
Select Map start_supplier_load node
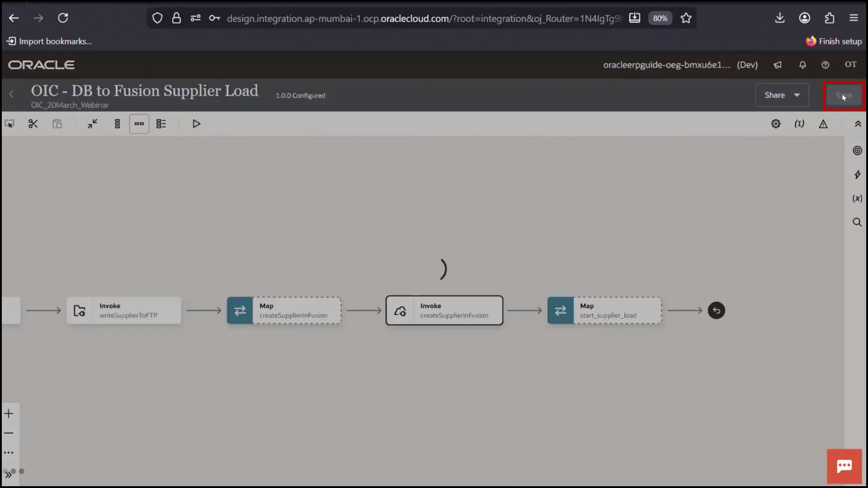(604, 310)
